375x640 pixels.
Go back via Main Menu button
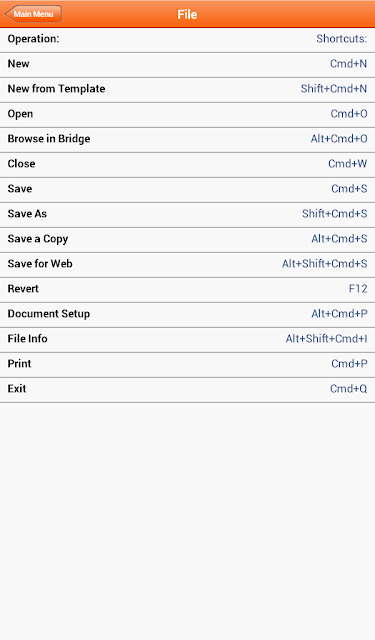click(33, 14)
